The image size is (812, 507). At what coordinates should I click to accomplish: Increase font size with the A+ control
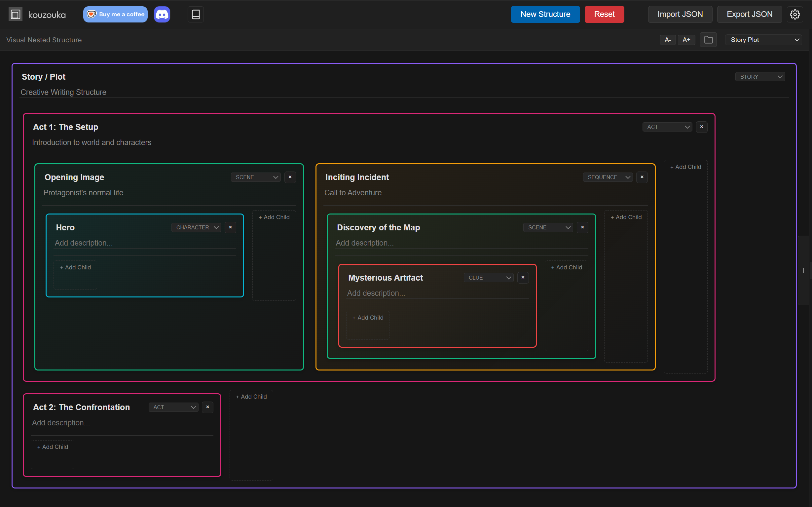(x=686, y=40)
